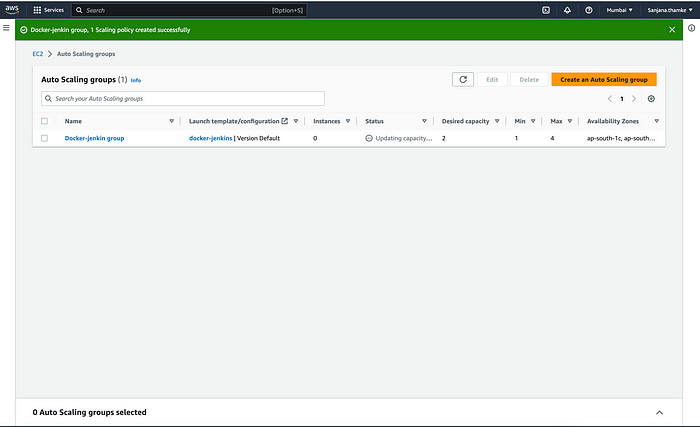Open the help question mark icon

pyautogui.click(x=588, y=10)
